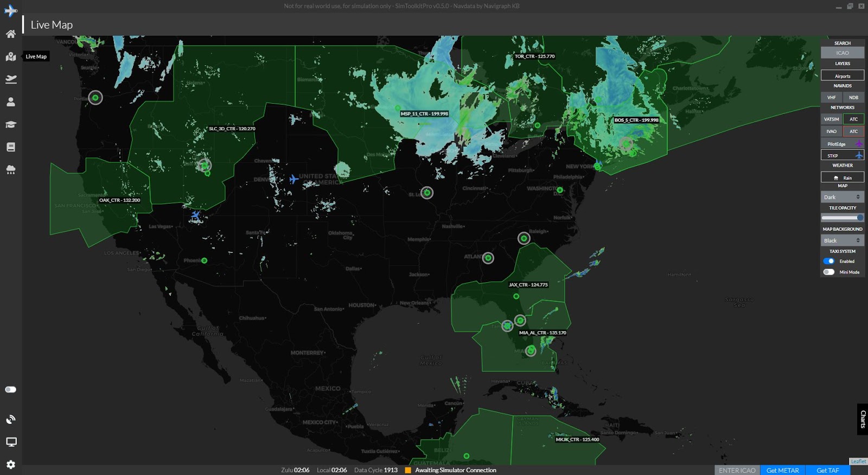The width and height of the screenshot is (868, 475).
Task: Toggle the STKP network button
Action: (x=843, y=155)
